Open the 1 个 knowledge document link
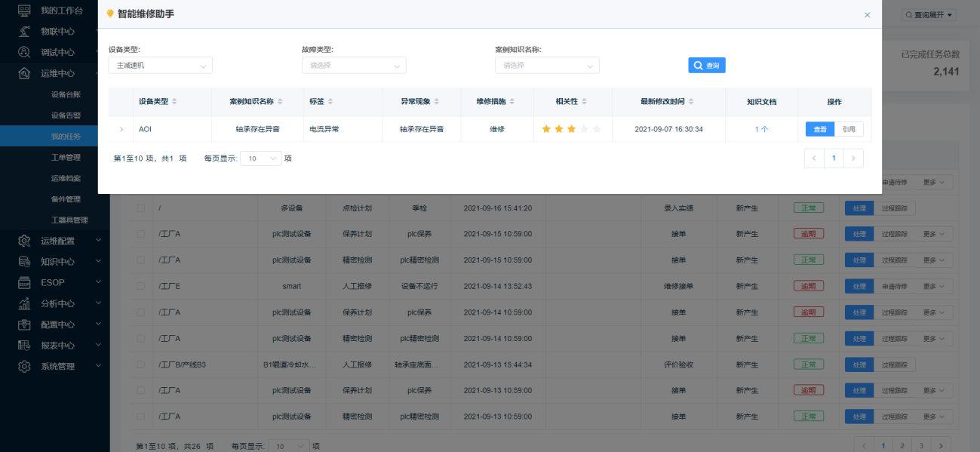The width and height of the screenshot is (980, 452). point(761,129)
